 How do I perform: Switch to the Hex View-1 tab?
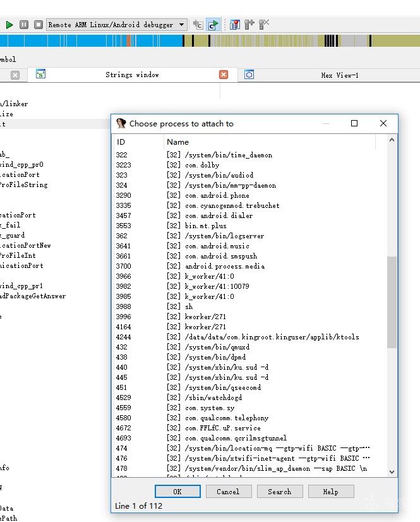click(339, 75)
